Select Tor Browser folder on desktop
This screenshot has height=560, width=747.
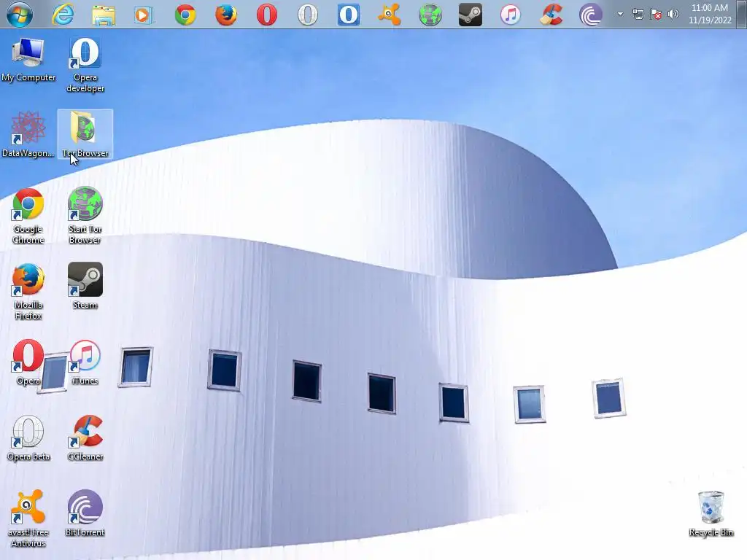(85, 134)
